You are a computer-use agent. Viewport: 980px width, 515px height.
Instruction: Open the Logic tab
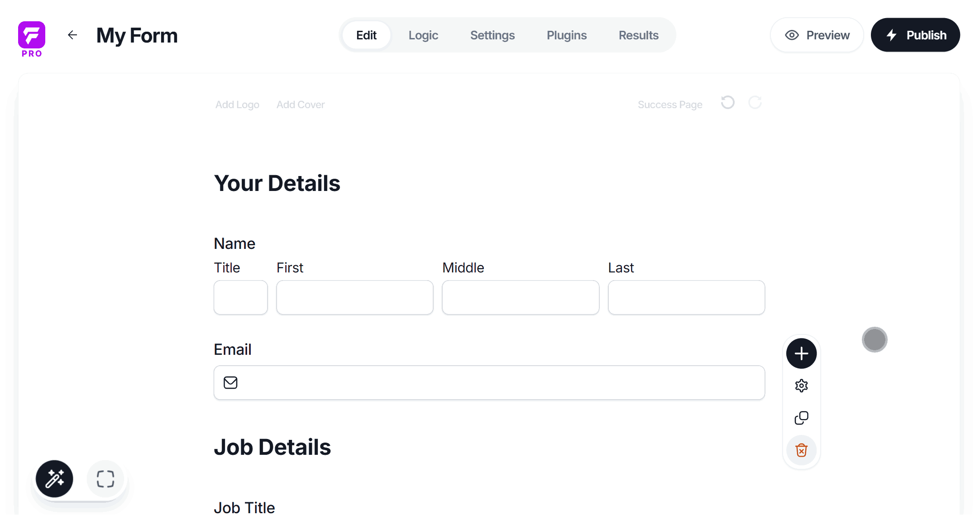point(423,35)
